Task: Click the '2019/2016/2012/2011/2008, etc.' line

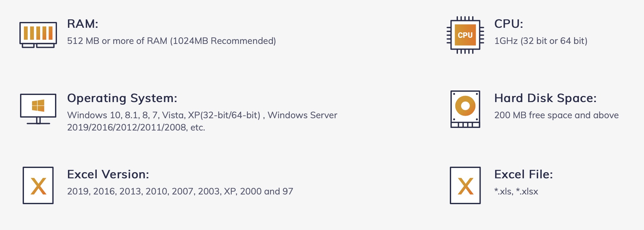Action: pyautogui.click(x=136, y=128)
